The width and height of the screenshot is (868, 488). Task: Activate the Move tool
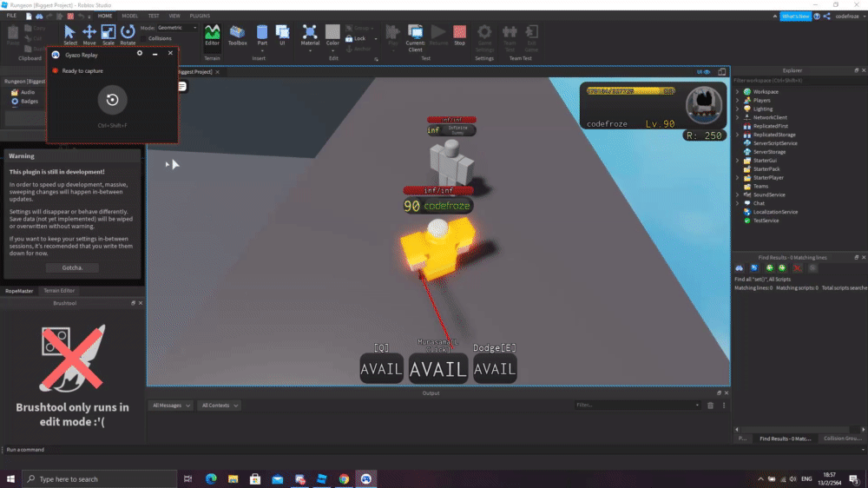[89, 35]
